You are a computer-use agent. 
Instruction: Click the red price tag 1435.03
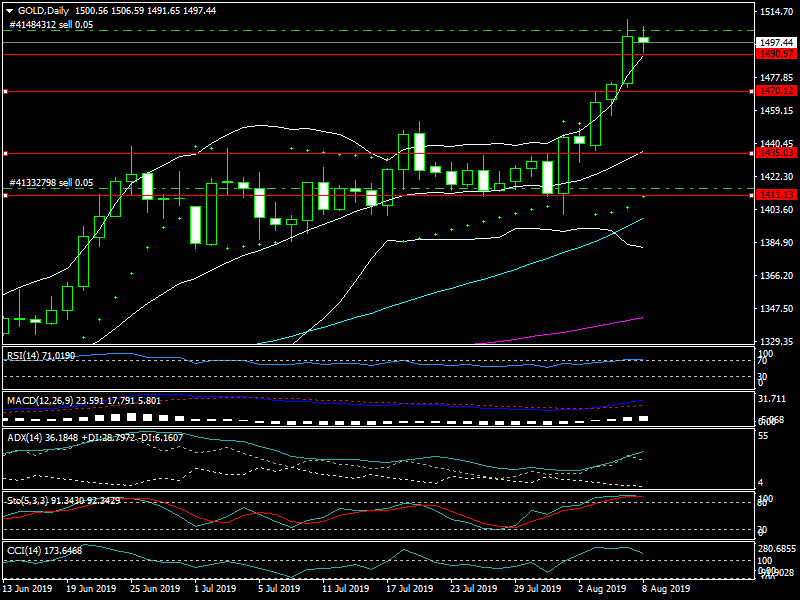tap(777, 153)
